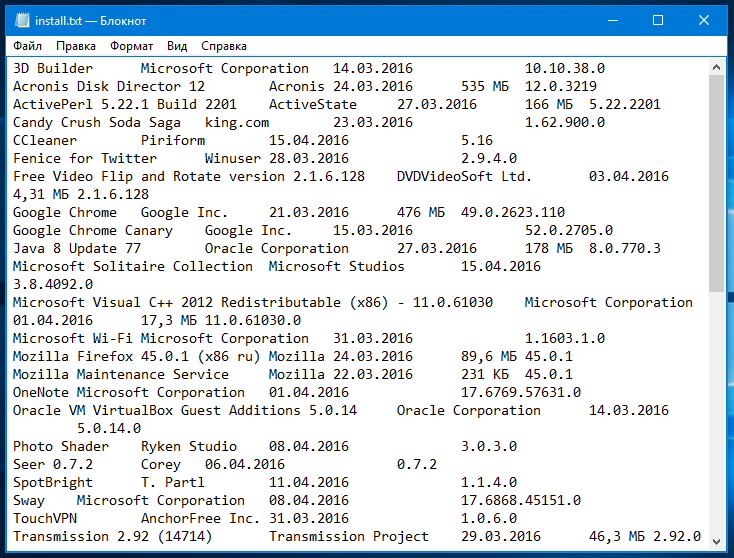Click the text 'king.com'
The height and width of the screenshot is (558, 734).
237,123
